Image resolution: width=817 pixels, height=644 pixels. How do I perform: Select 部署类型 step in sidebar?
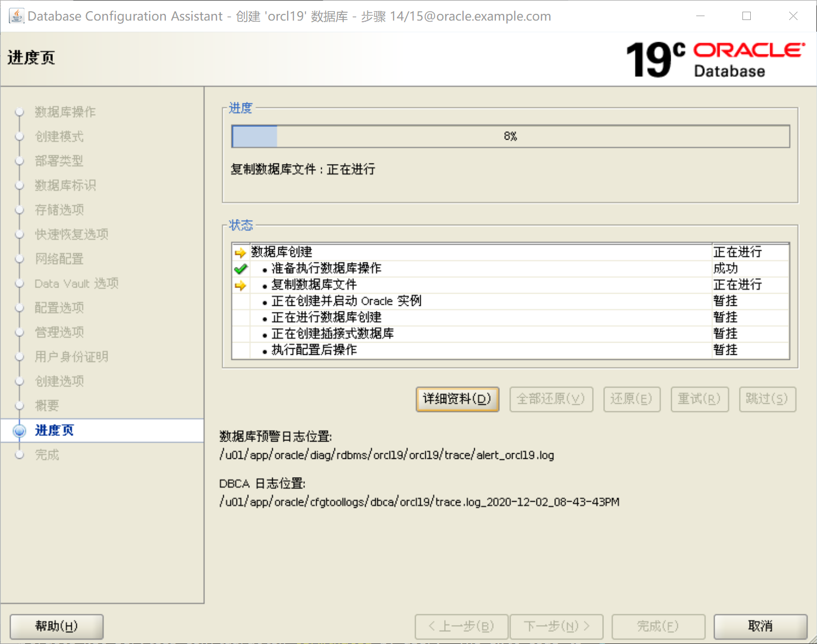coord(59,161)
